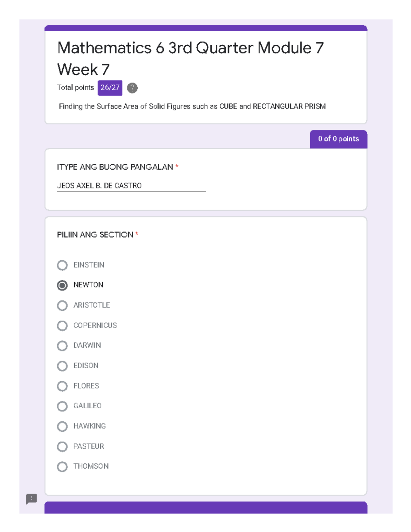Choose the PASTEUR radio button
This screenshot has height=532, width=411.
click(62, 446)
